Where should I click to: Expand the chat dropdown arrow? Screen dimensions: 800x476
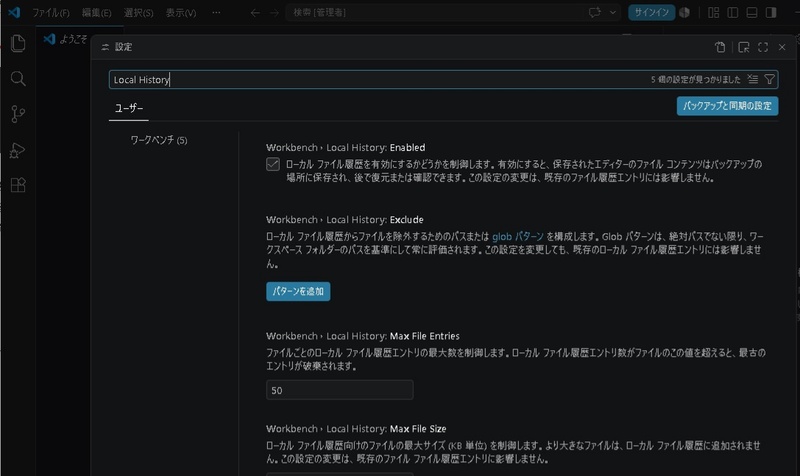(x=613, y=12)
